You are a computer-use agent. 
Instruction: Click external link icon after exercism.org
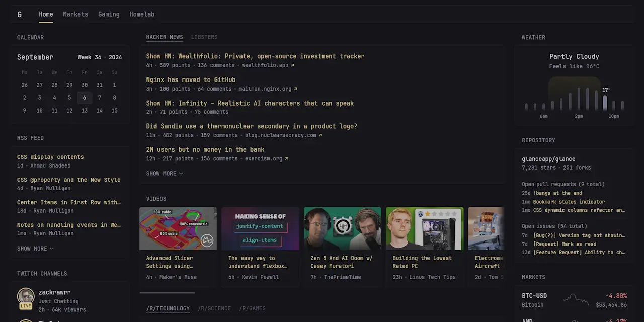[x=286, y=159]
